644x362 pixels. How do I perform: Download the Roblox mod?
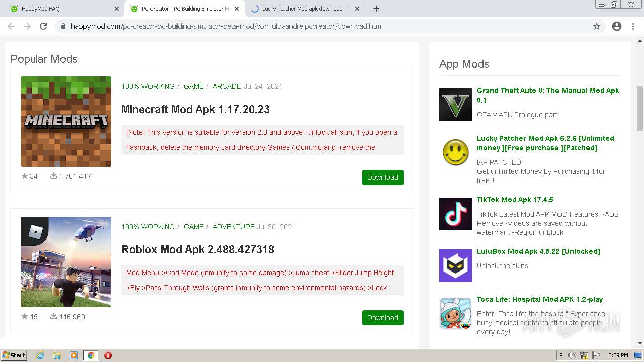[383, 318]
